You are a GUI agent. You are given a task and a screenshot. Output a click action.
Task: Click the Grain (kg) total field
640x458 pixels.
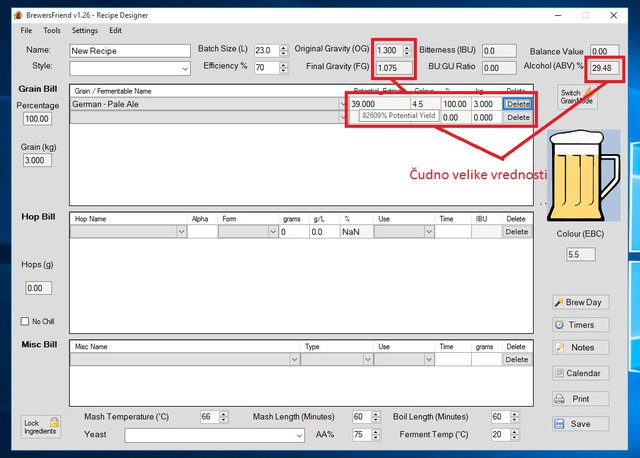pos(37,160)
